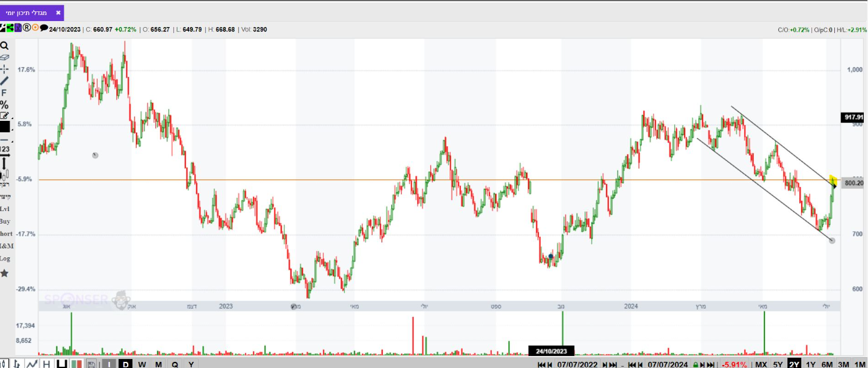Open the purple Excel export icon

pos(18,28)
